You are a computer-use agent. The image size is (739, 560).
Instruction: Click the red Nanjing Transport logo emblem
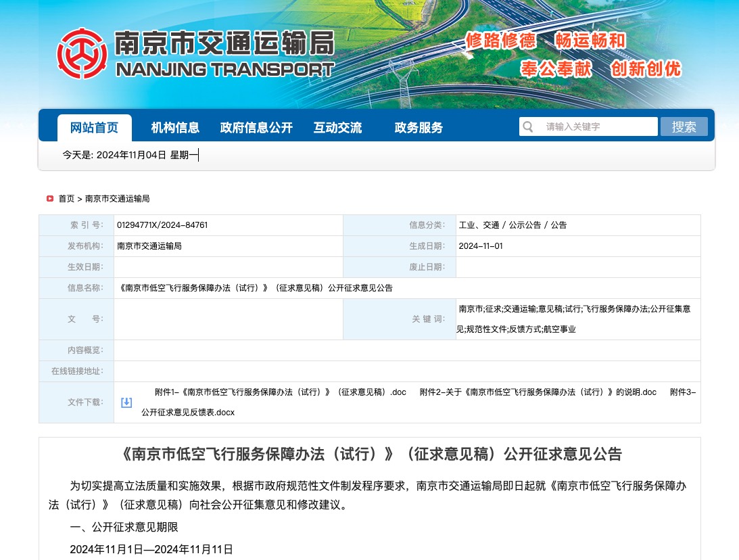tap(82, 54)
